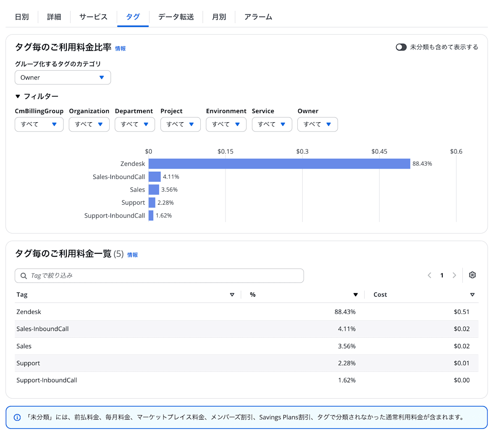Open the CmBillingGroup filter dropdown

[39, 124]
